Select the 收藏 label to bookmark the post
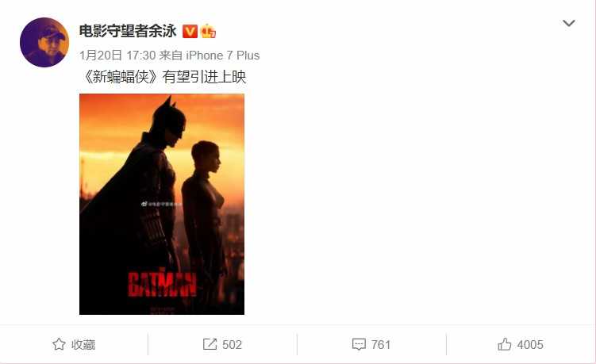Image resolution: width=596 pixels, height=364 pixels. [83, 345]
